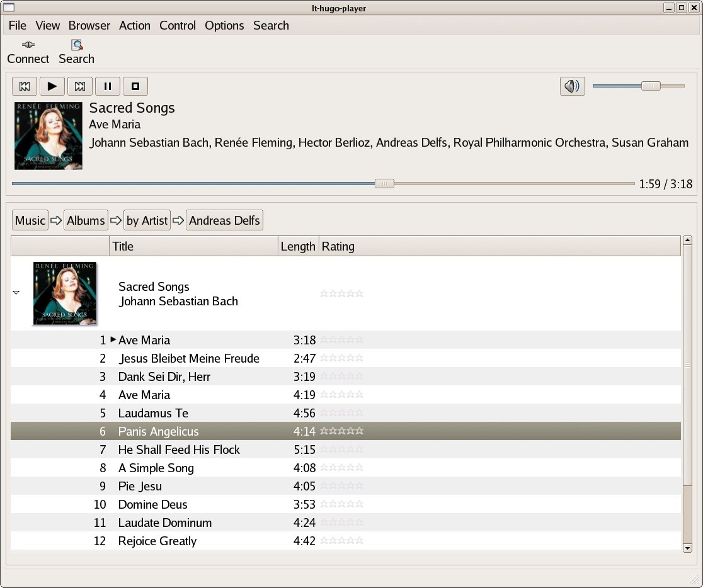Screen dimensions: 703x588
Task: Sort the list by Length column
Action: [298, 246]
